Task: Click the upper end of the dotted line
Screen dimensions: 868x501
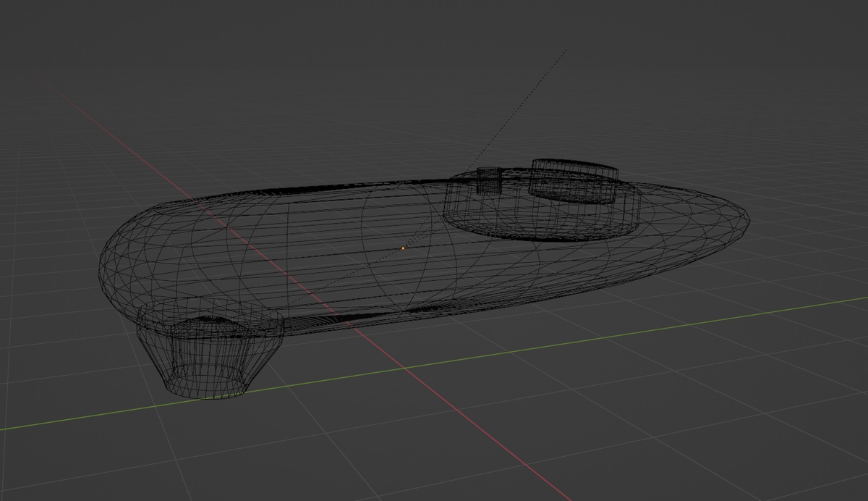Action: pos(566,50)
